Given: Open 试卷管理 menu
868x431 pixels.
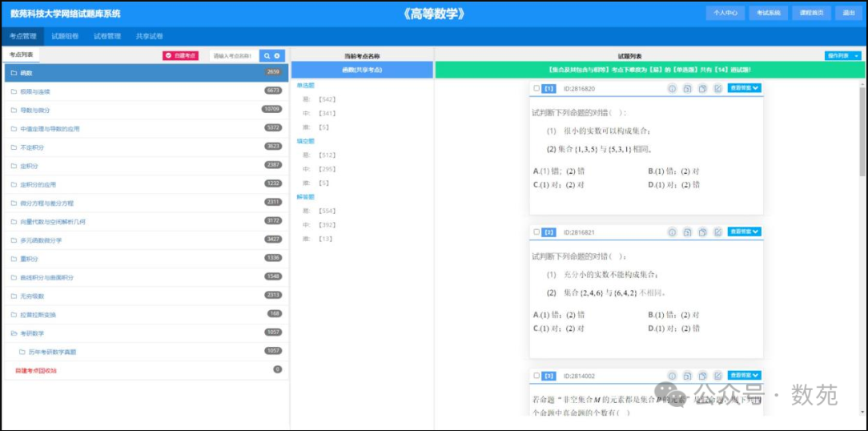Looking at the screenshot, I should (106, 37).
